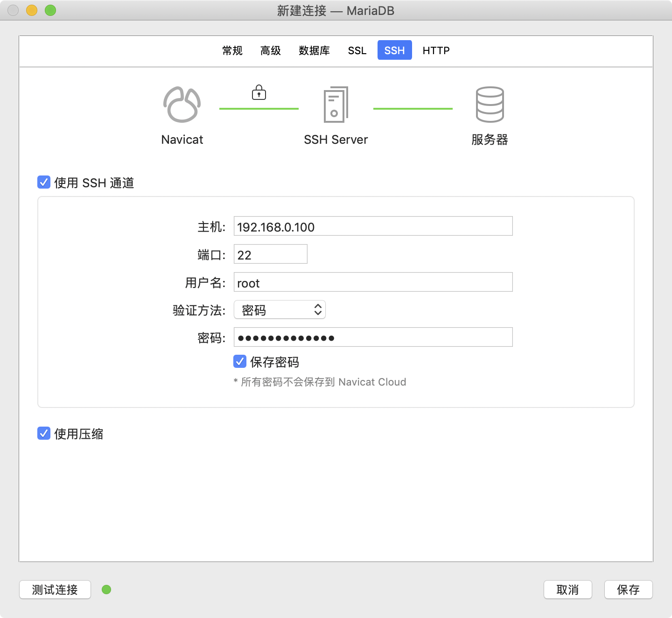The width and height of the screenshot is (672, 618).
Task: Switch to the 常规 tab
Action: point(232,50)
